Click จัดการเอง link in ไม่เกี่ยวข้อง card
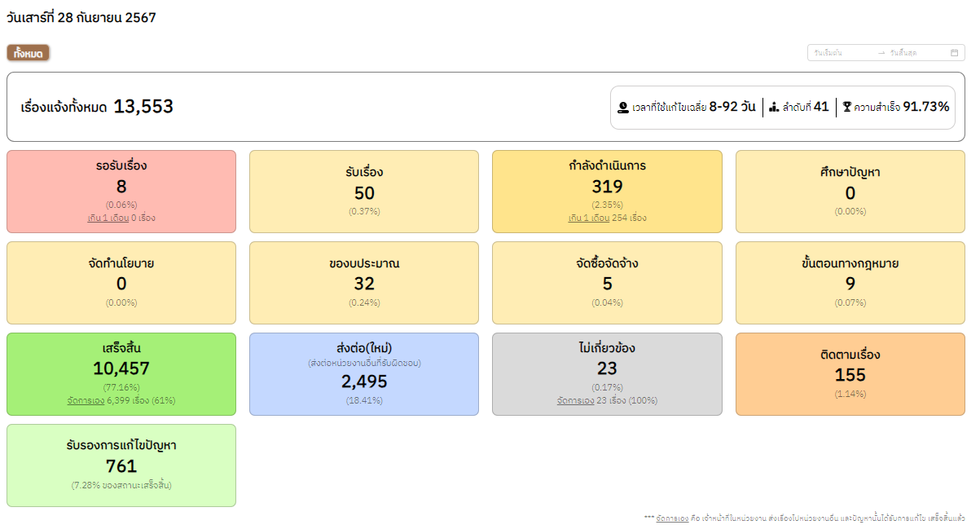980x525 pixels. point(575,401)
